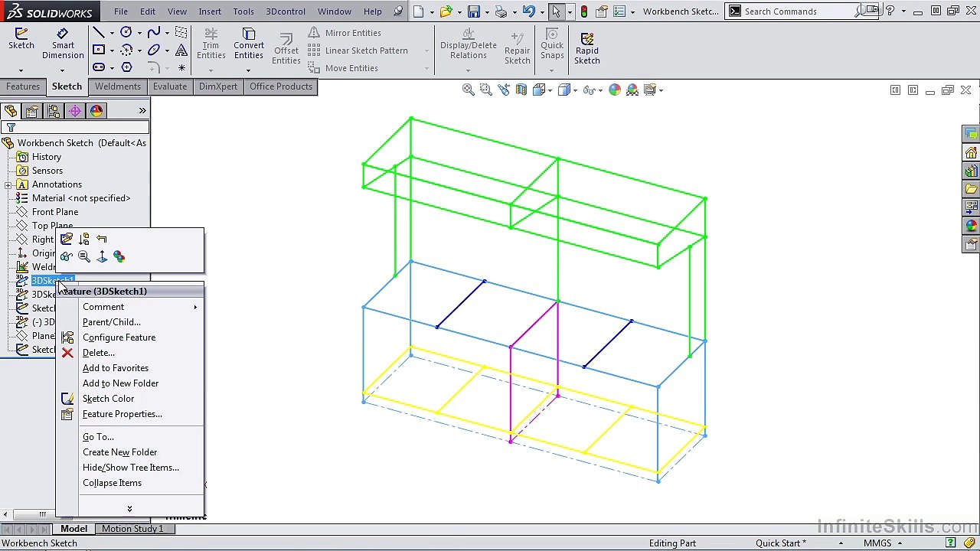980x551 pixels.
Task: Switch to the Features tab
Action: (x=23, y=86)
